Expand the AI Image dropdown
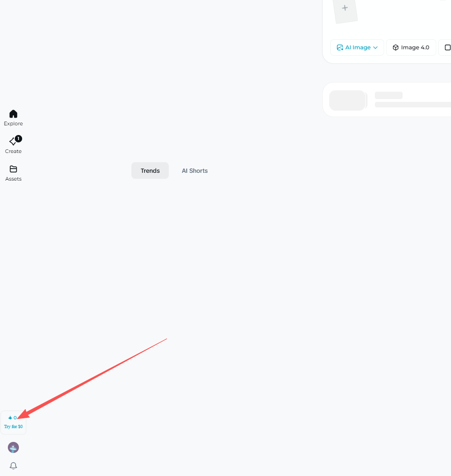 (x=357, y=47)
